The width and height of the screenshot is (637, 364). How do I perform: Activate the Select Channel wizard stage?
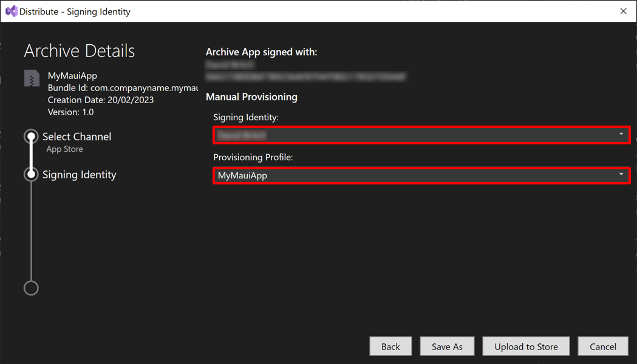(77, 136)
